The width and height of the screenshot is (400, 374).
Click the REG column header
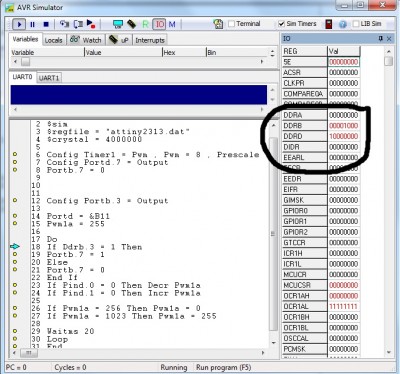pyautogui.click(x=305, y=51)
